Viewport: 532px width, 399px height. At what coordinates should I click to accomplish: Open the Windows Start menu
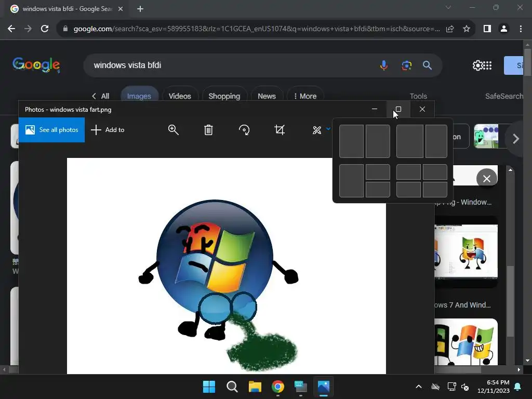coord(209,387)
